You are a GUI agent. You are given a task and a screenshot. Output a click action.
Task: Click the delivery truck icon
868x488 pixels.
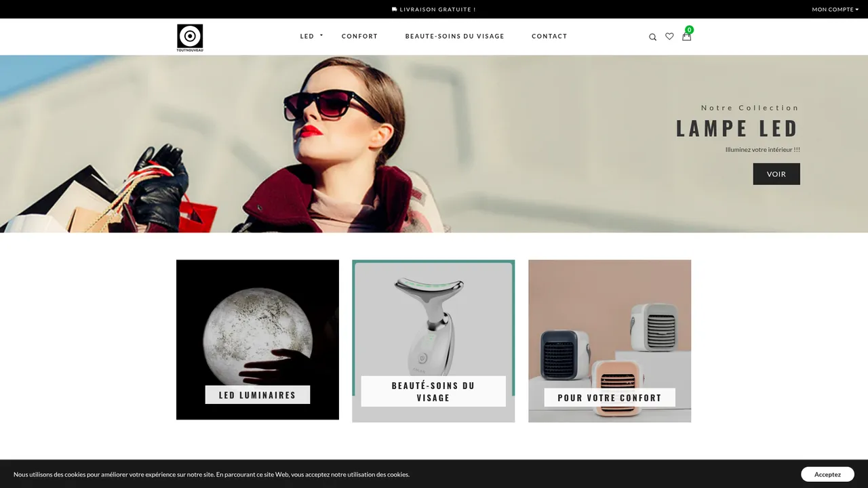(395, 9)
